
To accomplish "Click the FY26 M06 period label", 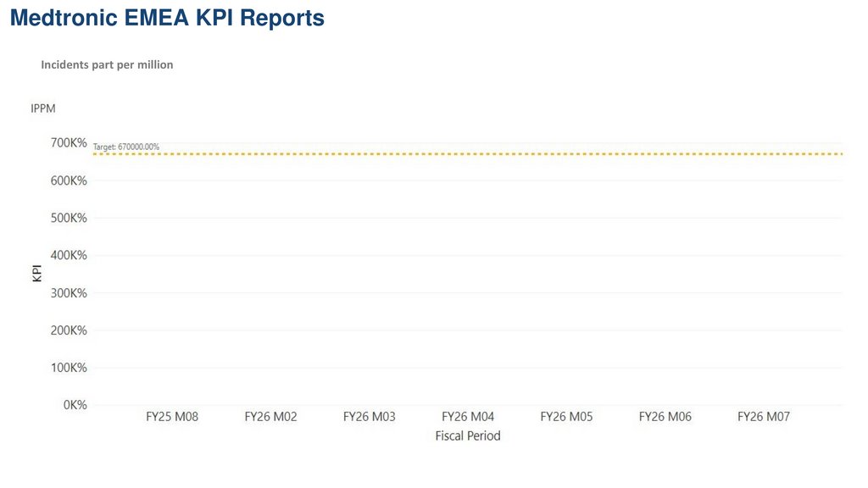I will (665, 417).
